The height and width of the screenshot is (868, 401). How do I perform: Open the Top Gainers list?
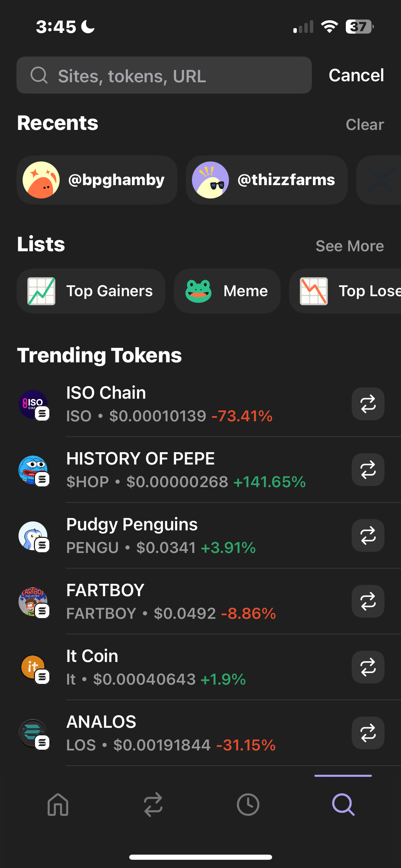[x=91, y=291]
